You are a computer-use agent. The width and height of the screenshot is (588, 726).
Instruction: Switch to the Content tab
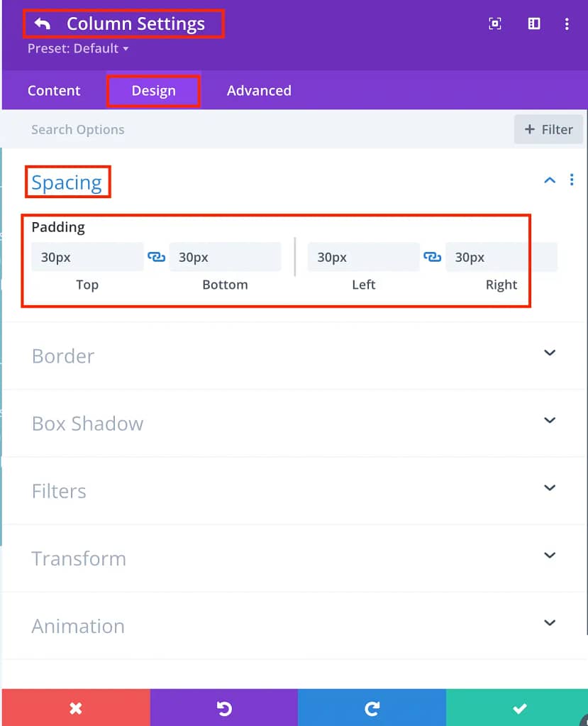click(54, 90)
